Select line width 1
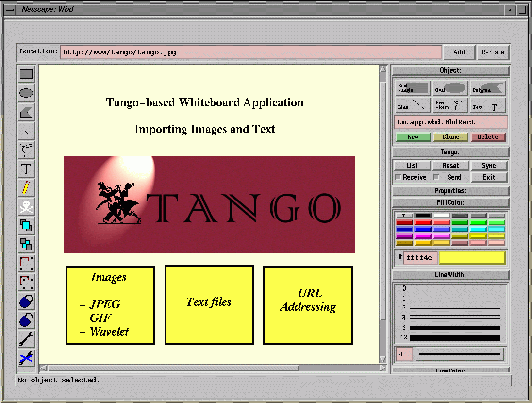 pos(450,299)
